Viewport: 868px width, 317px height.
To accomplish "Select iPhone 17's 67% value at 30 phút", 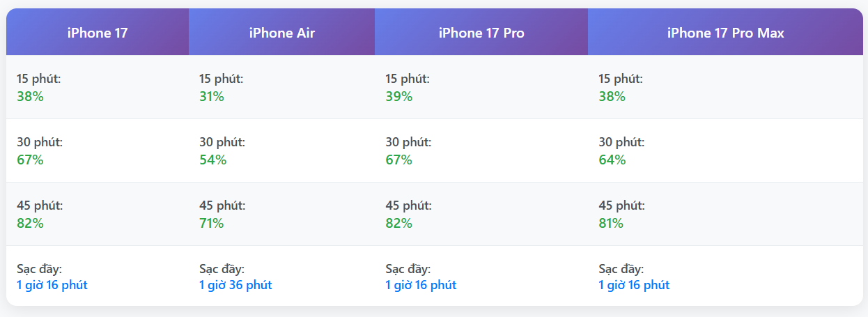I will pos(30,160).
